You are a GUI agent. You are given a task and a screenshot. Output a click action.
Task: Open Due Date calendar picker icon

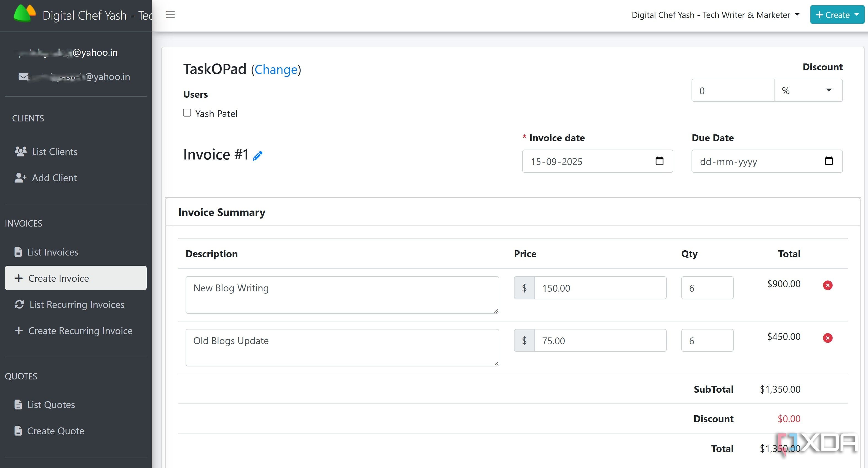tap(829, 161)
